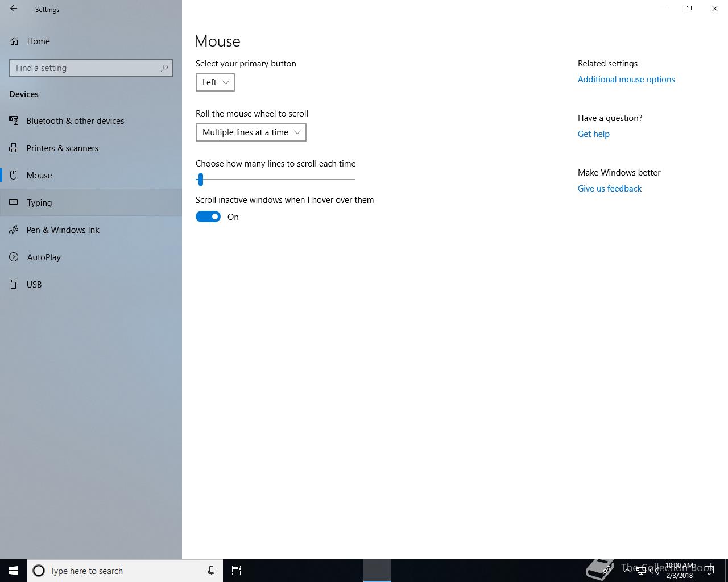Click the Cortana circle icon in the taskbar
Screen dimensions: 728x582
point(39,571)
